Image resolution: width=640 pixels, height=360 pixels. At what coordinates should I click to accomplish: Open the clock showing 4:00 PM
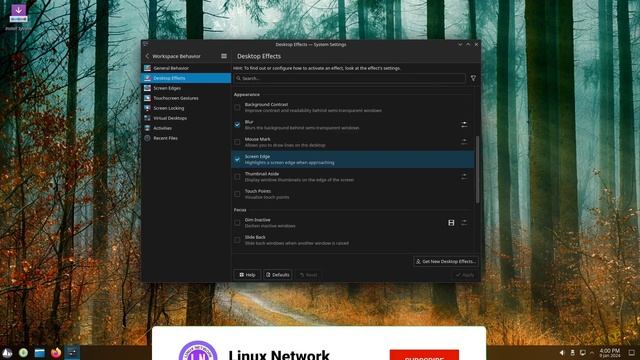610,353
